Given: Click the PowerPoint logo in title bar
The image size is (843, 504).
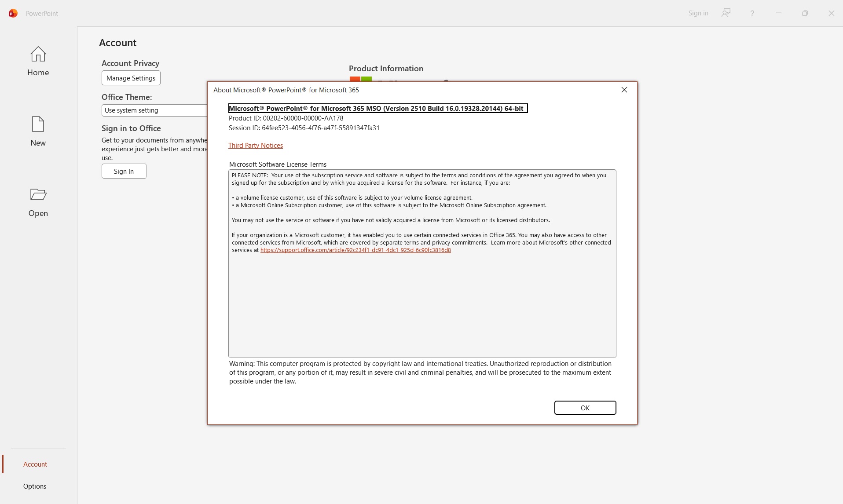Looking at the screenshot, I should (x=13, y=13).
